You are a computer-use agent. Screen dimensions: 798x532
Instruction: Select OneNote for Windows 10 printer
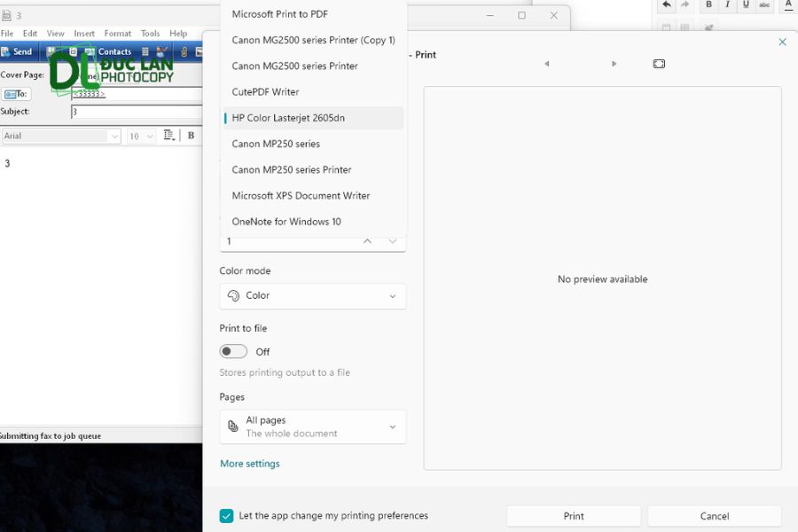pyautogui.click(x=313, y=222)
